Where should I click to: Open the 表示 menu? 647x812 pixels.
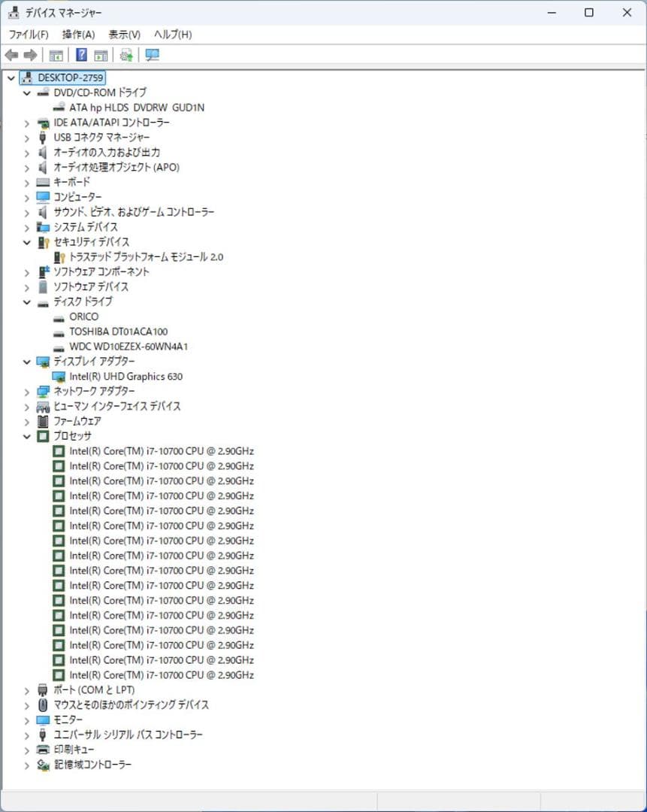pyautogui.click(x=123, y=34)
